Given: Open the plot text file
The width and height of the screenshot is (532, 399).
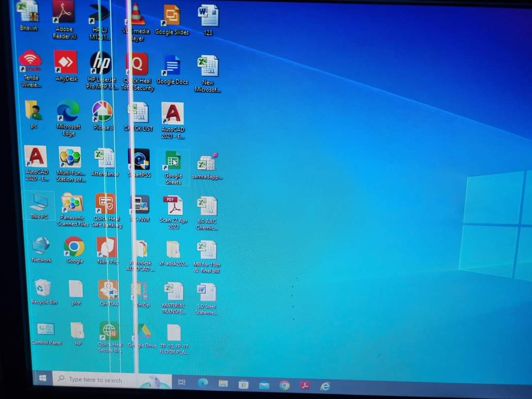Looking at the screenshot, I should coord(76,293).
